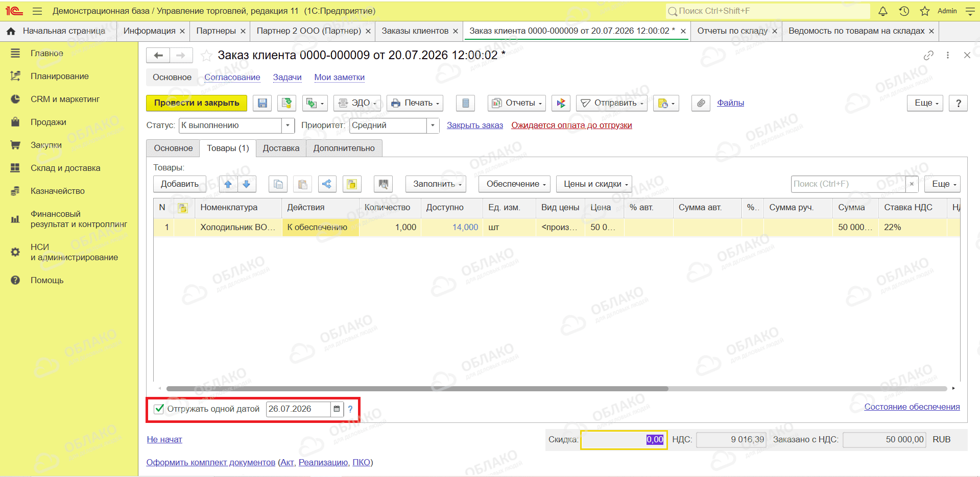The width and height of the screenshot is (980, 477).
Task: Click the available quantity 14,000 cell
Action: point(452,228)
